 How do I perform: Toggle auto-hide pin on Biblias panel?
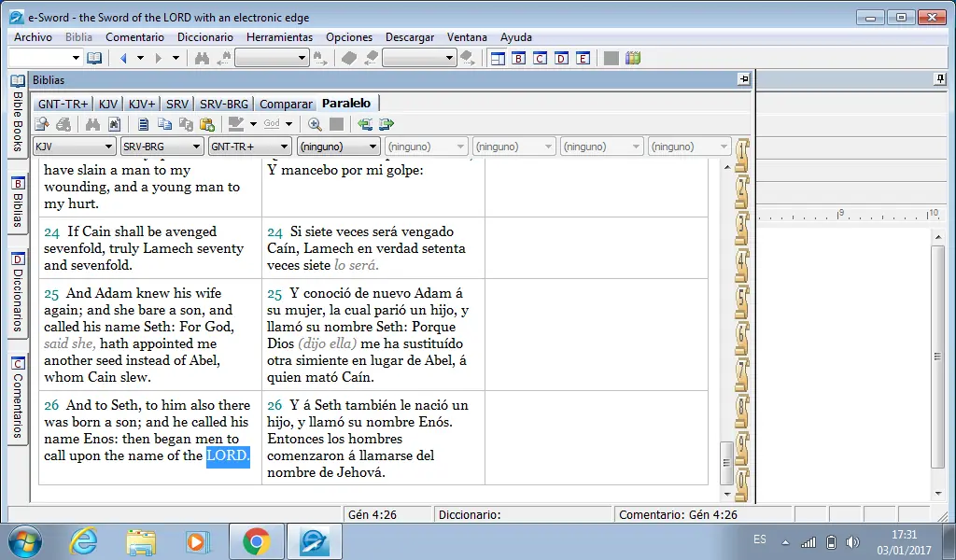(x=744, y=79)
